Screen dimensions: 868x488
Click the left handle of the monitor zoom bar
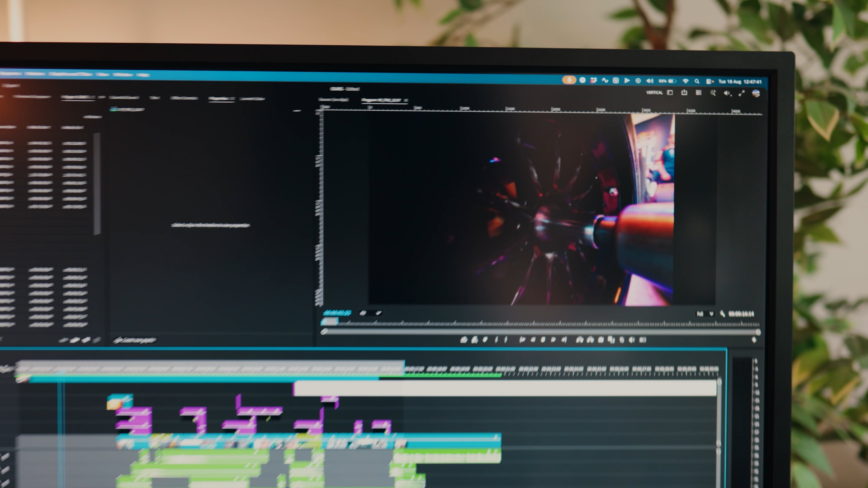pos(324,331)
